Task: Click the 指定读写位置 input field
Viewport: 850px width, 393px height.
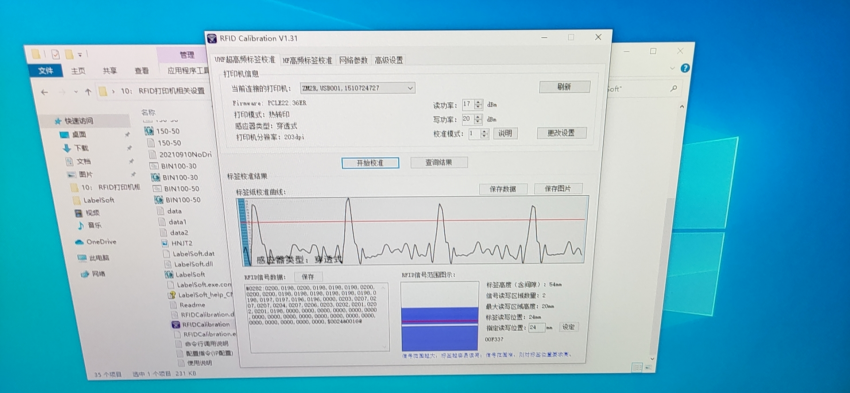Action: (x=537, y=328)
